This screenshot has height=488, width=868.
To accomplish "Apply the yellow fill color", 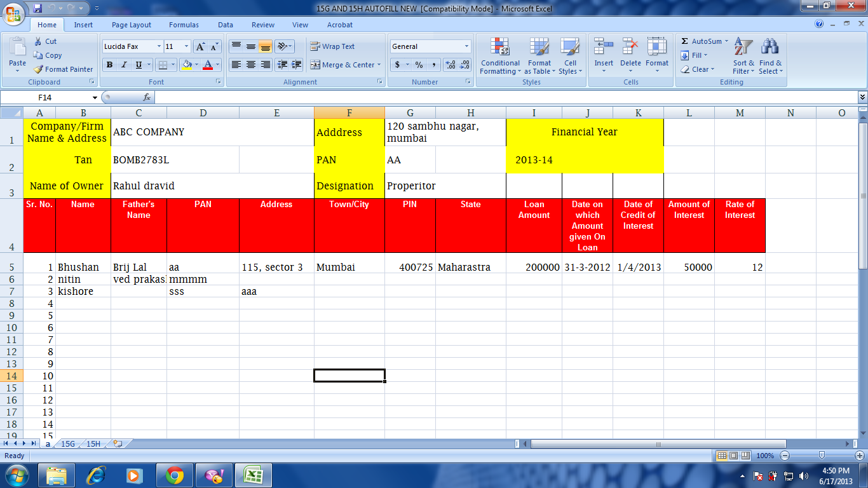I will 187,65.
